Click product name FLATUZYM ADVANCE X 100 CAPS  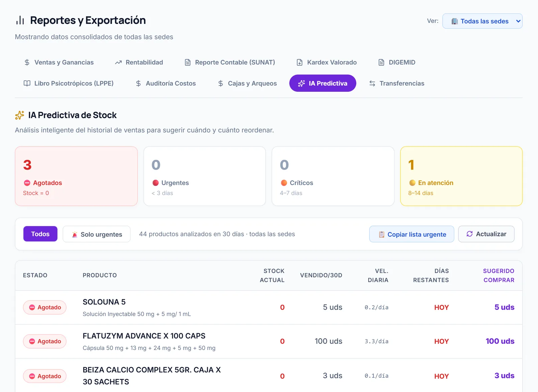(x=144, y=336)
